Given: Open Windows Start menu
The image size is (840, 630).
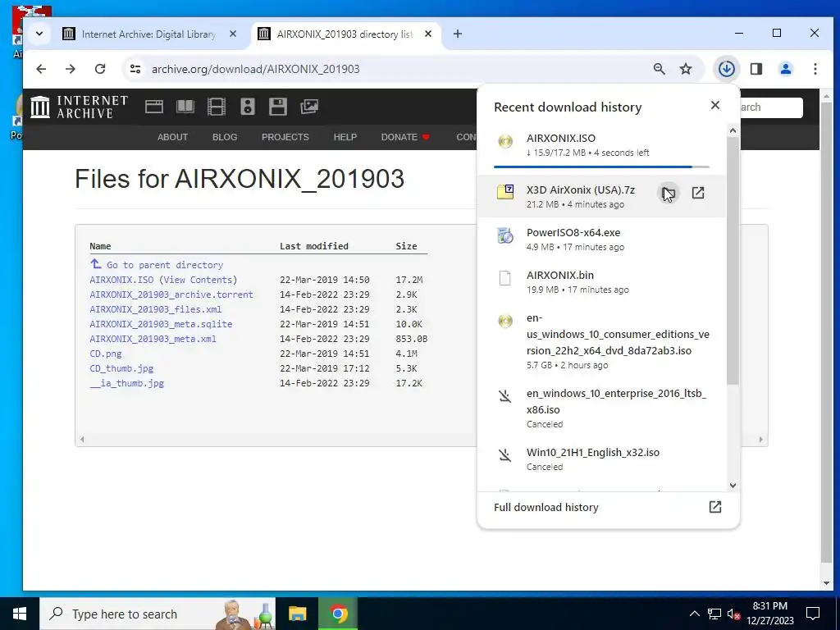Looking at the screenshot, I should (x=20, y=614).
